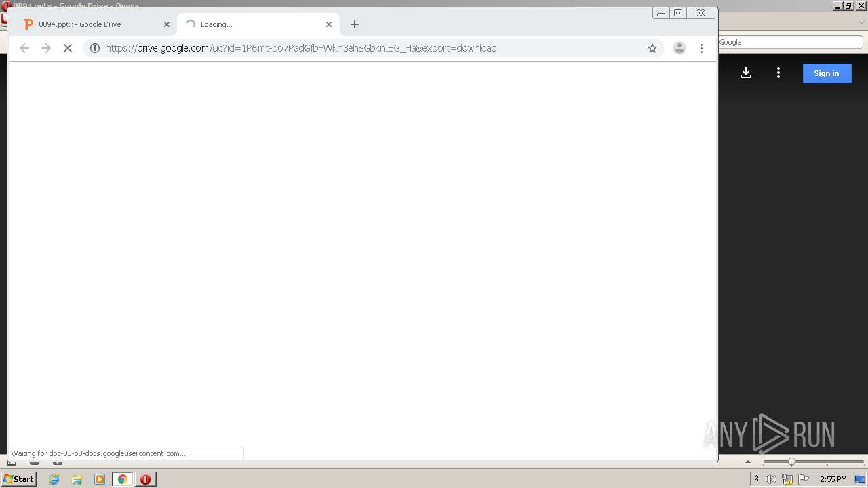
Task: Minimize the Opera window
Action: pos(838,5)
